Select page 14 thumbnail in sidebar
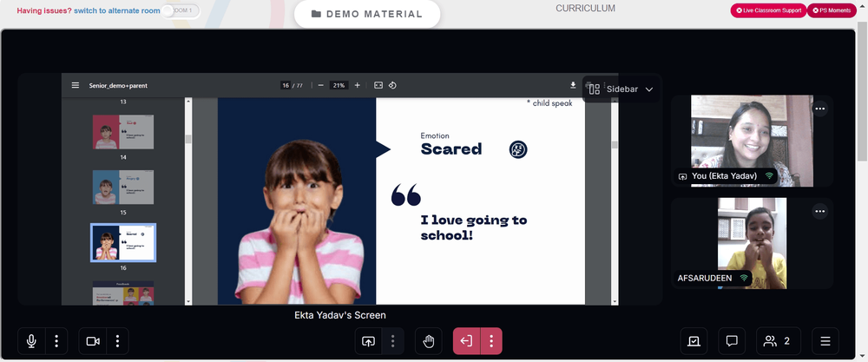Screen dimensions: 868x362 (x=123, y=132)
